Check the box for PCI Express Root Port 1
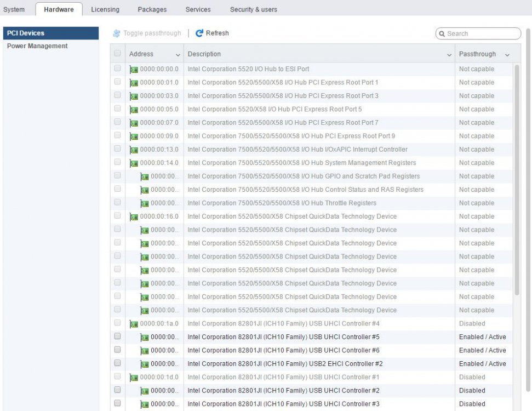Viewport: 532px width, 411px height. 117,82
